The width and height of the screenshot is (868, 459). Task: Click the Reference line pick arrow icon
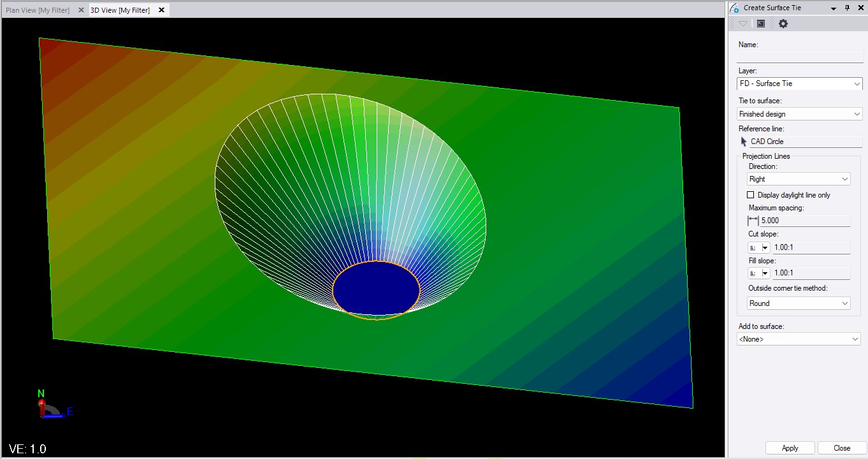pyautogui.click(x=743, y=142)
